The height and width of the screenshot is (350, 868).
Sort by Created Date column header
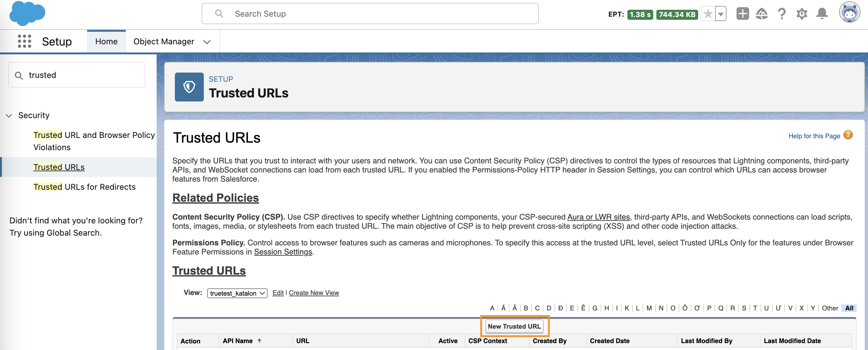pos(609,341)
